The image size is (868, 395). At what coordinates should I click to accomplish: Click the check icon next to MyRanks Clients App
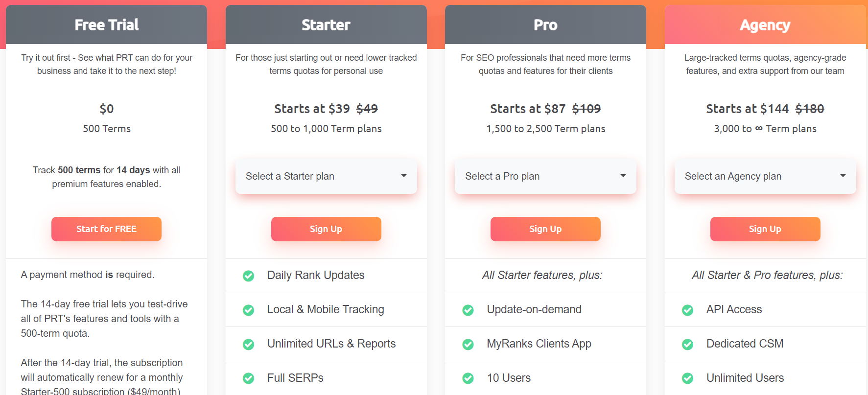pos(468,344)
